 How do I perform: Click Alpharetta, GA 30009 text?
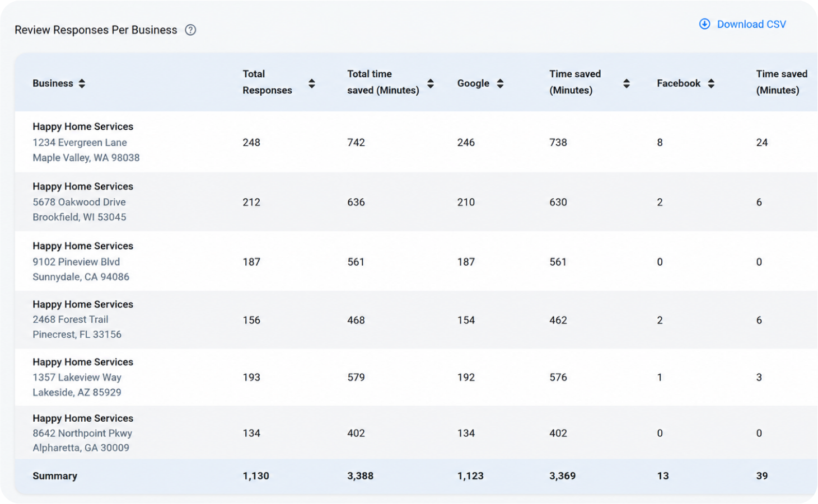(81, 448)
